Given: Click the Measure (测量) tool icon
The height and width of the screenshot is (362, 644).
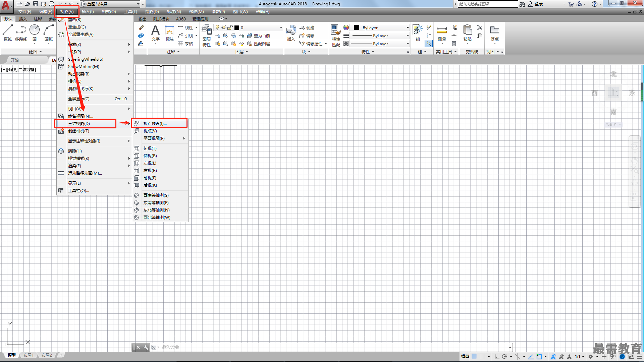Looking at the screenshot, I should pyautogui.click(x=442, y=33).
